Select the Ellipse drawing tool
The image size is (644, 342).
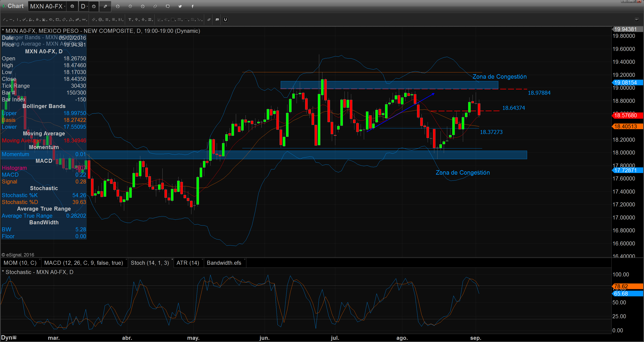tap(51, 20)
